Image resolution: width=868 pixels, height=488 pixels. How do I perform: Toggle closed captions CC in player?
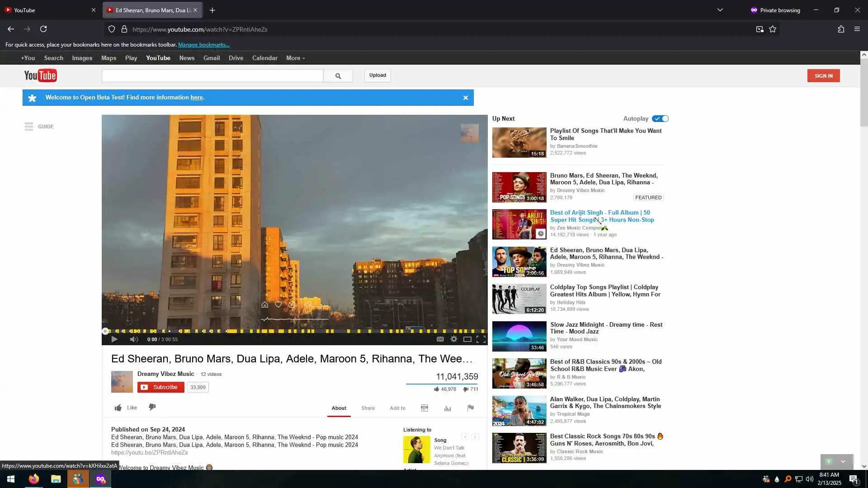(x=440, y=339)
